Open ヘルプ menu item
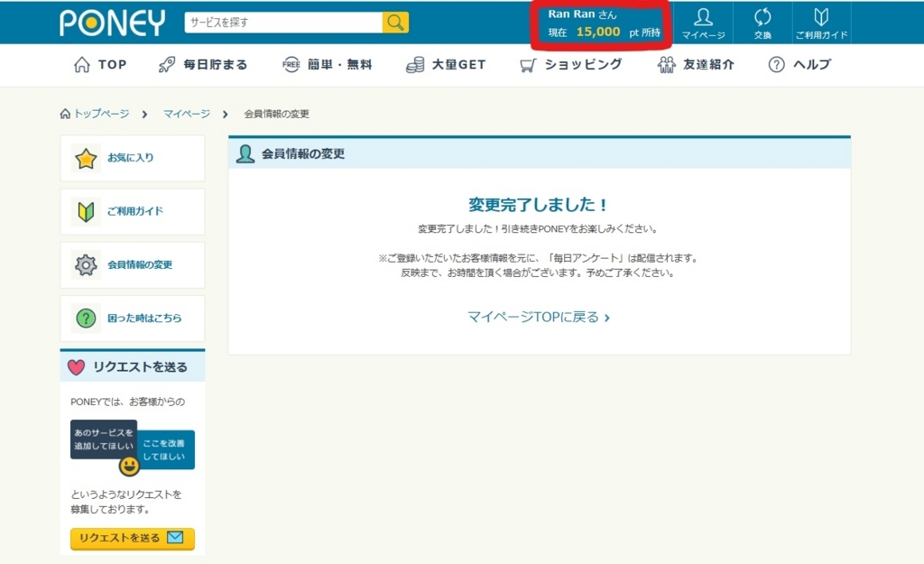Screen dimensions: 924x564 click(812, 64)
